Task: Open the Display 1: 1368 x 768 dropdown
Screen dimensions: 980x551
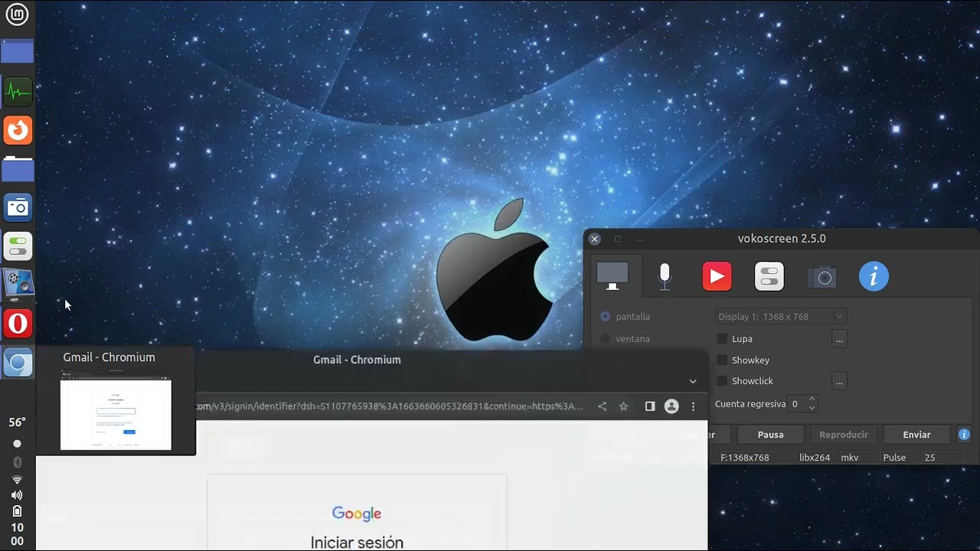Action: click(781, 316)
